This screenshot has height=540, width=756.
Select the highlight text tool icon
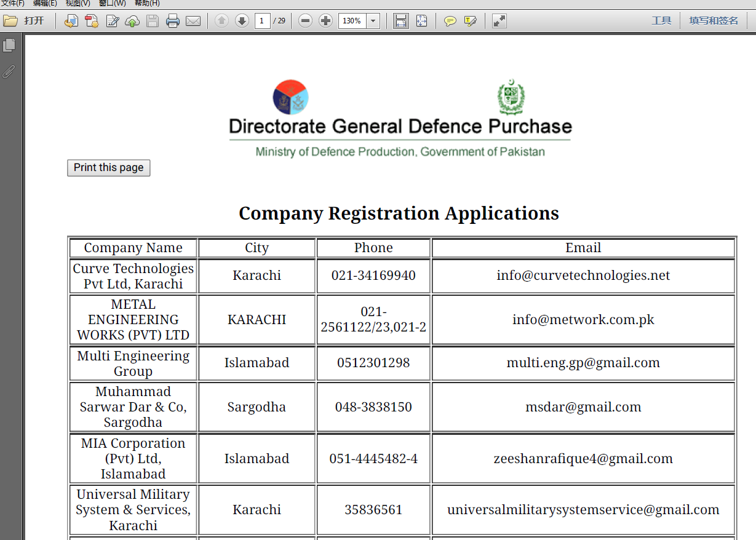coord(471,21)
